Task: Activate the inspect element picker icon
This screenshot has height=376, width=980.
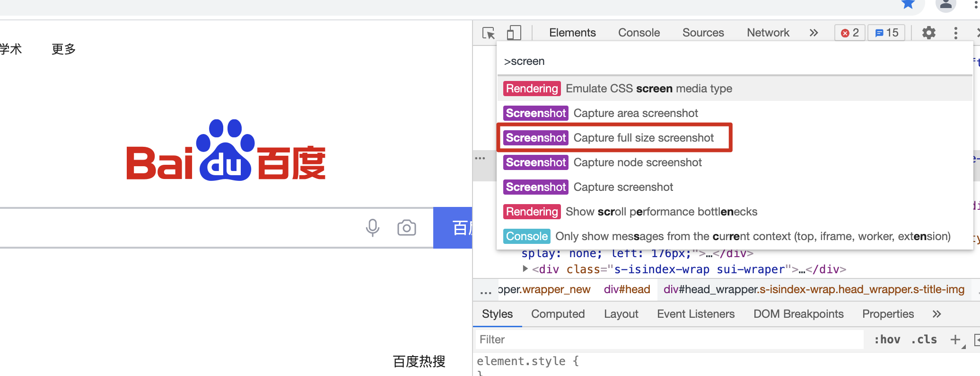Action: (x=489, y=33)
